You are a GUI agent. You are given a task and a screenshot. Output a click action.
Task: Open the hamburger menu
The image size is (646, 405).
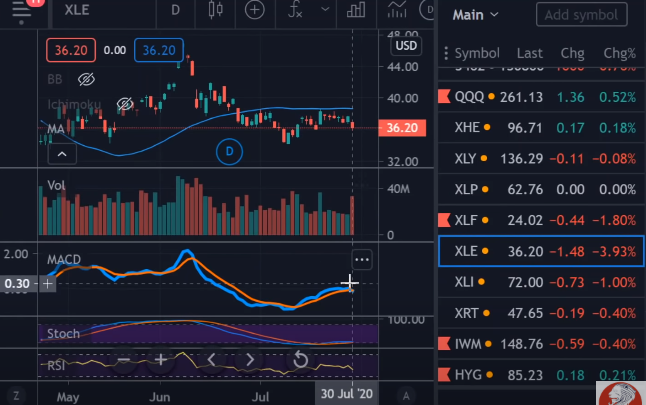pos(22,10)
